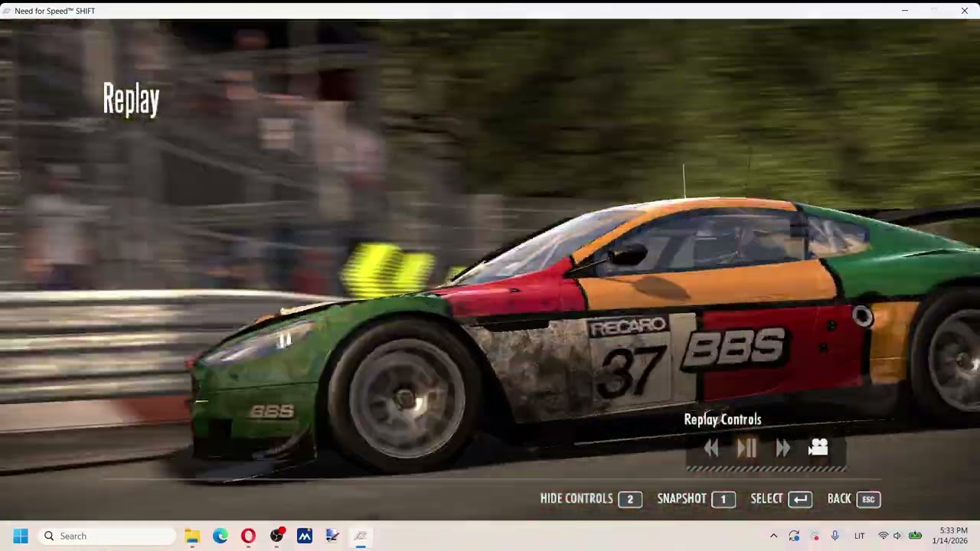Screen dimensions: 980x551
Task: Open Microsoft Edge from the taskbar
Action: pos(220,536)
